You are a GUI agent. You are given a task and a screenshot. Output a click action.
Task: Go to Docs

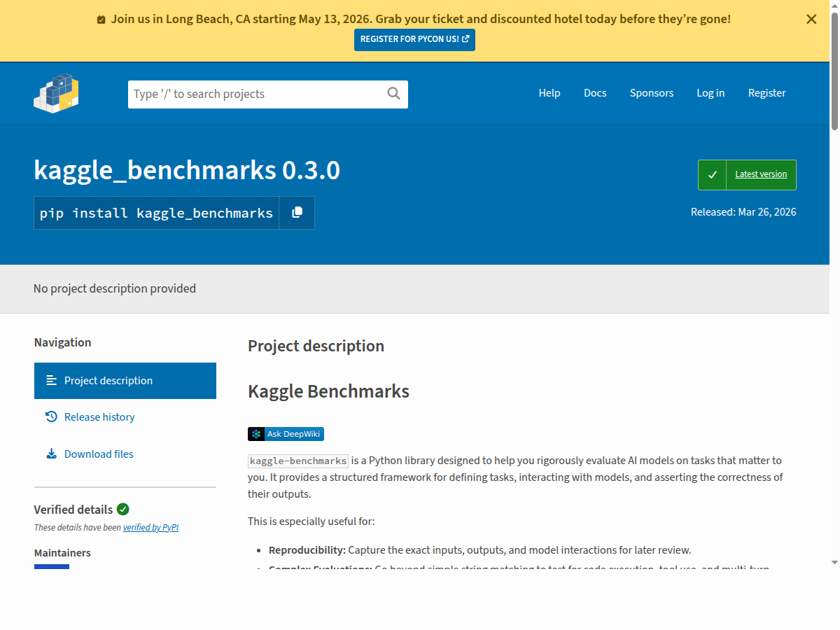coord(595,92)
